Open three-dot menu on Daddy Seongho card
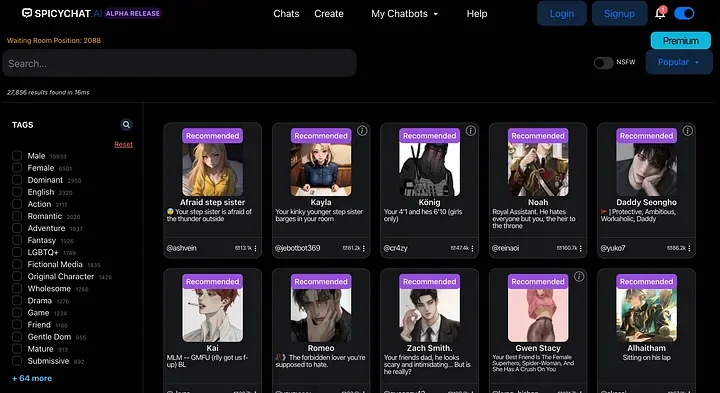Viewport: 720px width, 393px height. tap(689, 248)
